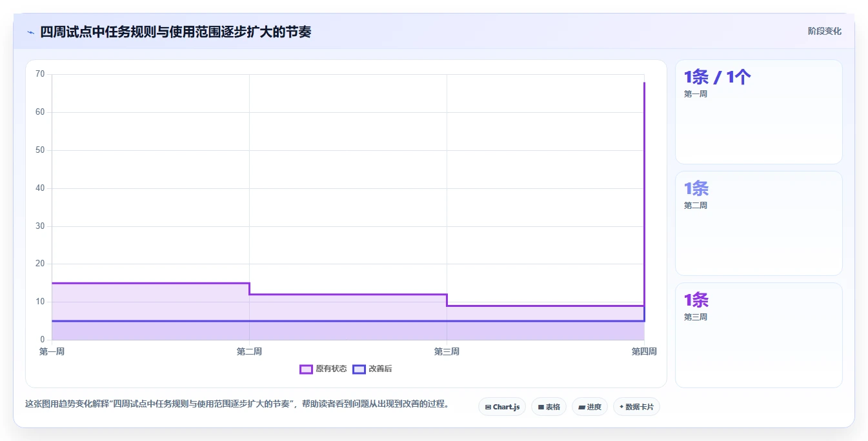Toggle the 改善后 series in the legend
Viewport: 868px width, 441px height.
372,369
